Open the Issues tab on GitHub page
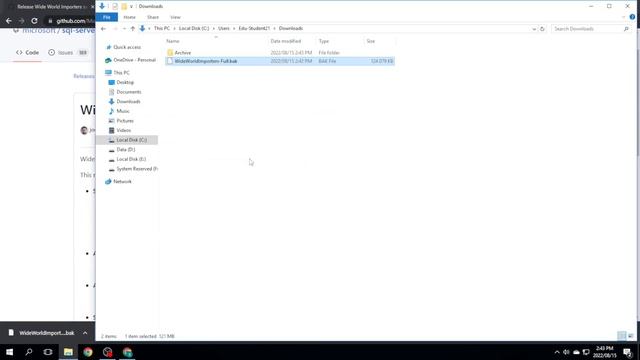640x360 pixels. tap(68, 53)
